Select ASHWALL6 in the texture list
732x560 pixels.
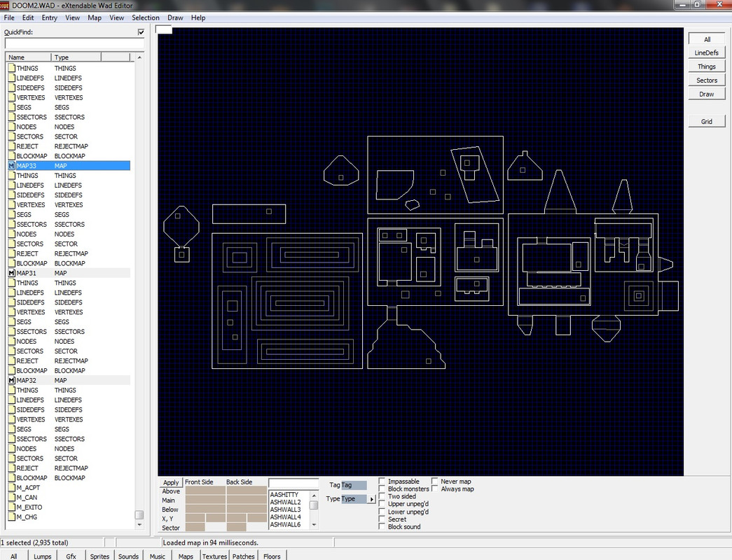pos(285,524)
